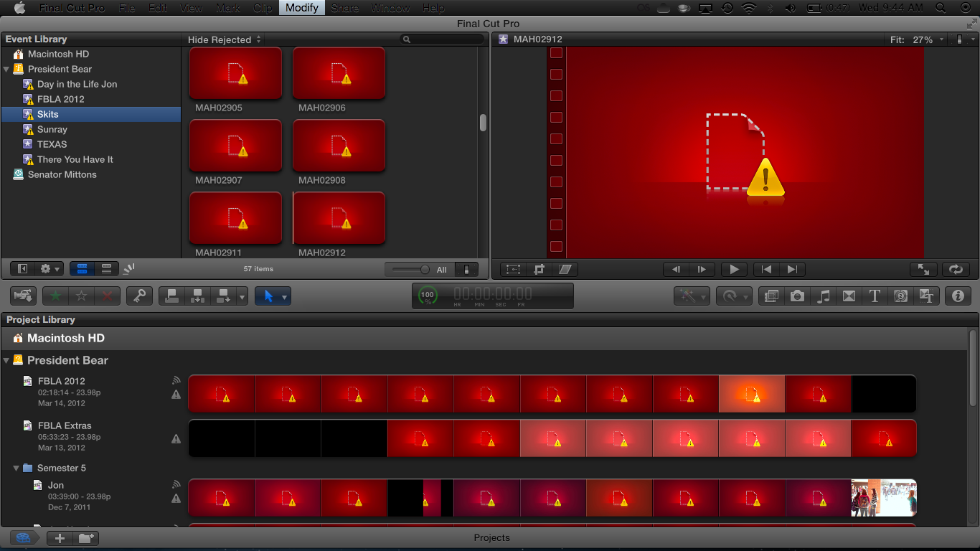Image resolution: width=980 pixels, height=551 pixels.
Task: Insert selected clip into storyline
Action: [198, 296]
